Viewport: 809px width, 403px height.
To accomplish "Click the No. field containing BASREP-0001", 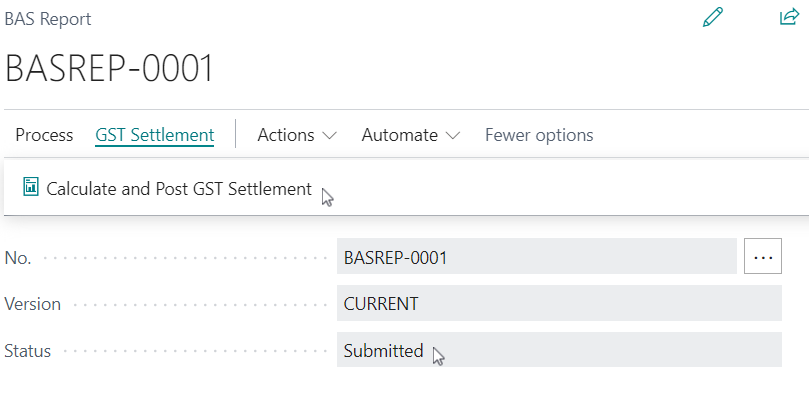I will pyautogui.click(x=536, y=257).
